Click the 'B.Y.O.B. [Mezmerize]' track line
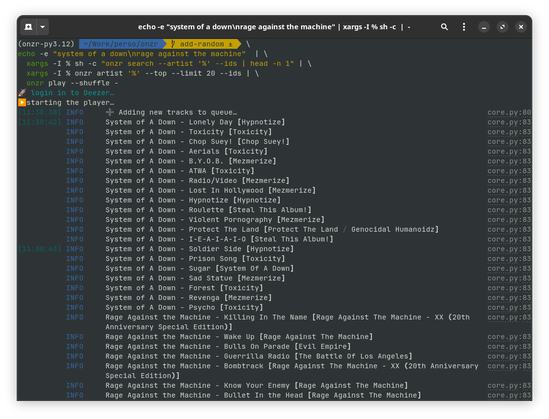The width and height of the screenshot is (549, 419). click(x=191, y=161)
